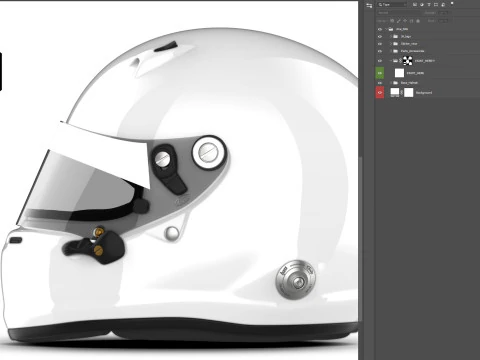
Task: Hide the red-labeled Background layer
Action: click(380, 92)
